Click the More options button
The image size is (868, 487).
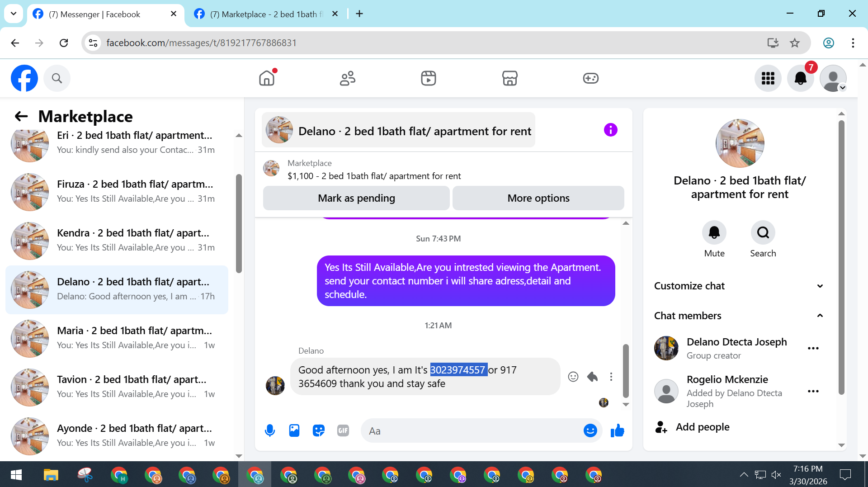tap(538, 198)
